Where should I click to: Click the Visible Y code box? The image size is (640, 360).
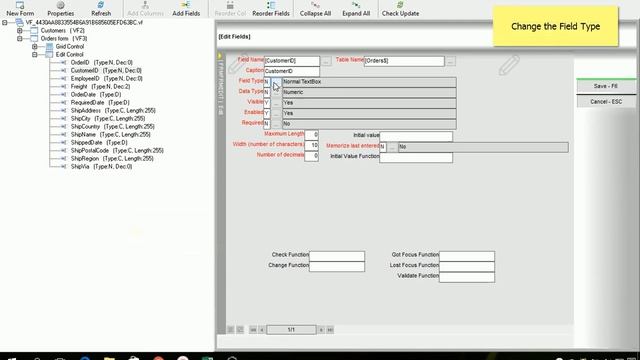[x=267, y=103]
